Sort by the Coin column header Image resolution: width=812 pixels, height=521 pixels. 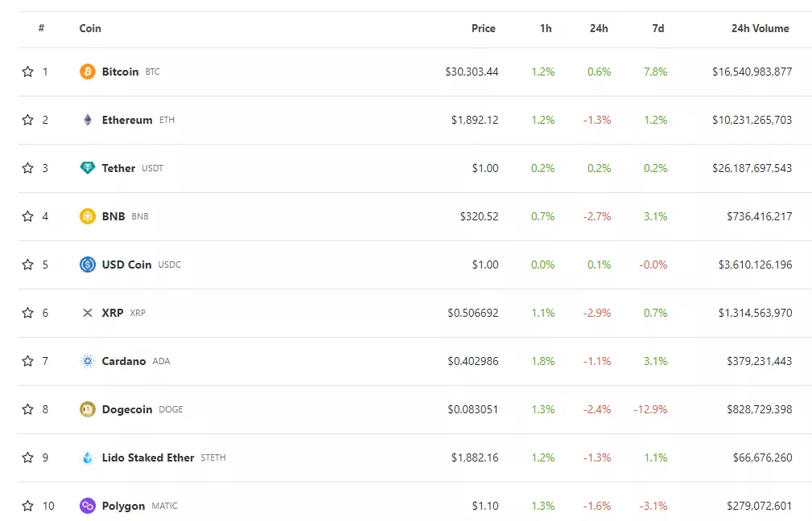tap(90, 28)
